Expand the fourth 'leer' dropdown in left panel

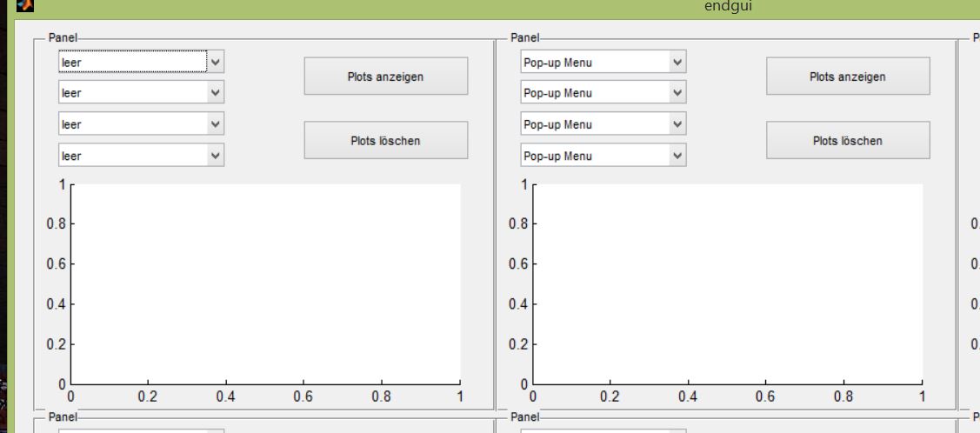[141, 156]
